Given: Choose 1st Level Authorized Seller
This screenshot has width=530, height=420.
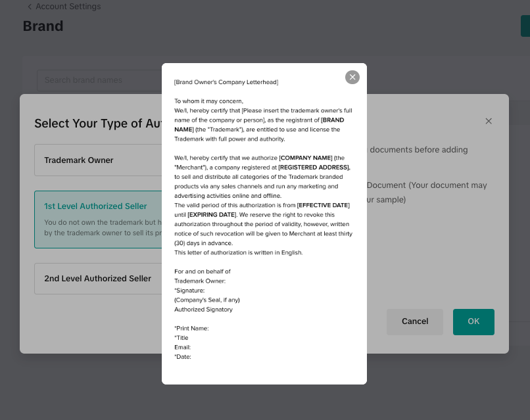Looking at the screenshot, I should pos(95,206).
